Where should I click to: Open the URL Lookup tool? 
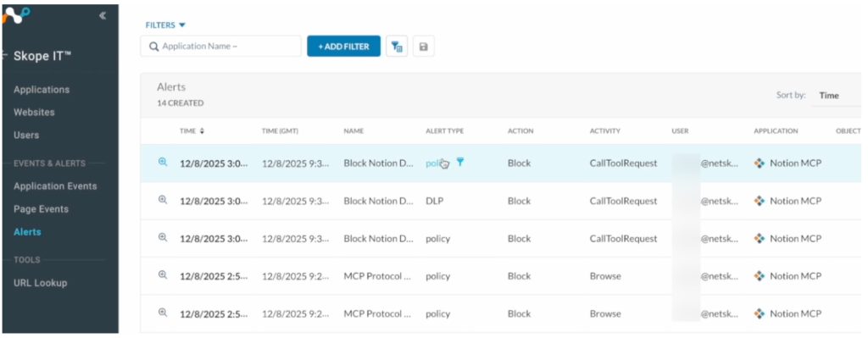[x=41, y=283]
